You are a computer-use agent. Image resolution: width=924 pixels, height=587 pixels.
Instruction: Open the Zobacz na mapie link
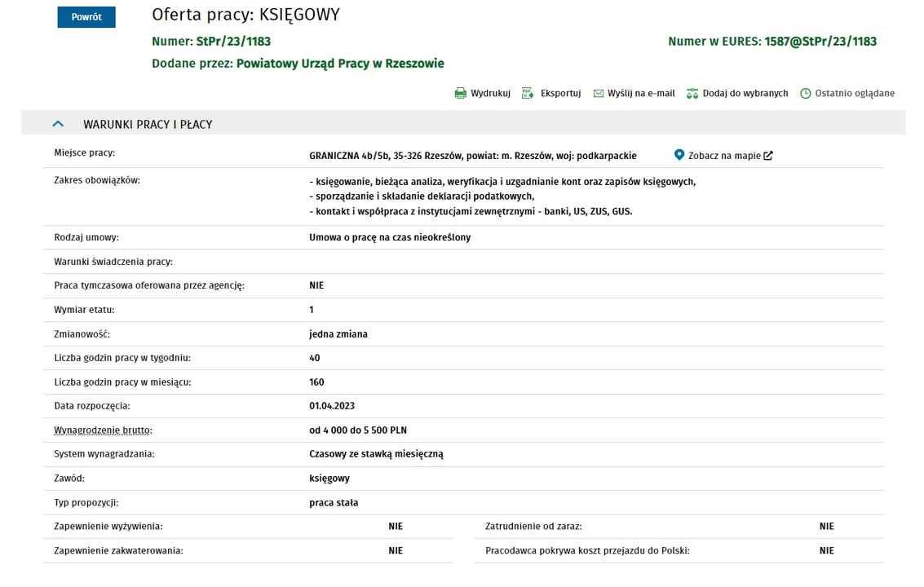(x=724, y=156)
